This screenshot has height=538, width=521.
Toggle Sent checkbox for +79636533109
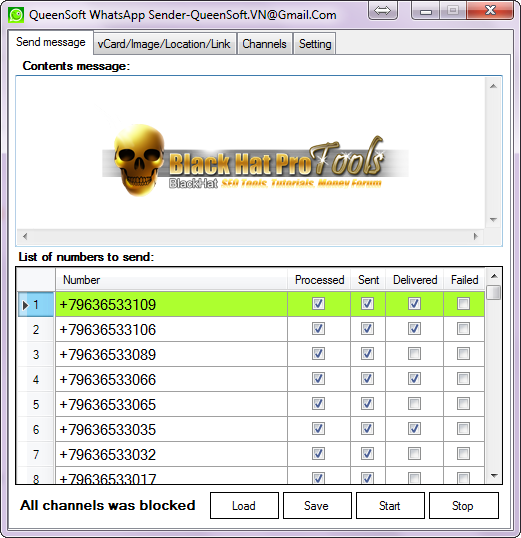click(367, 303)
